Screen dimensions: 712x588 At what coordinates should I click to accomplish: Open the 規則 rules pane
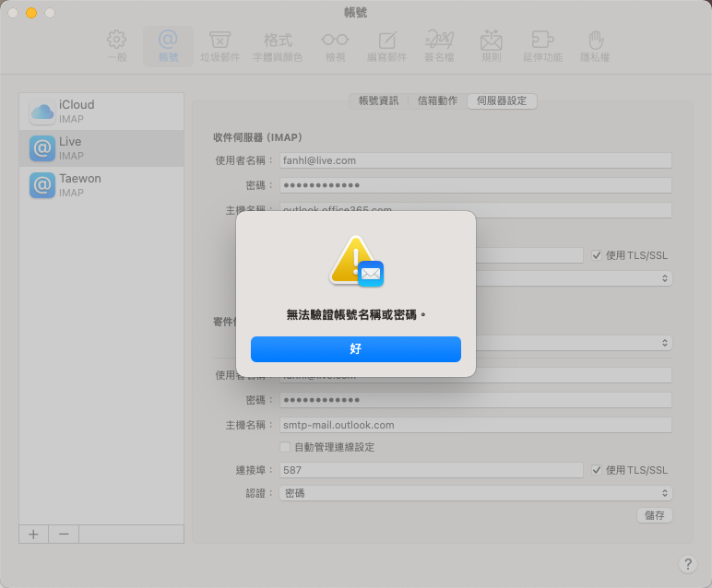pyautogui.click(x=491, y=46)
